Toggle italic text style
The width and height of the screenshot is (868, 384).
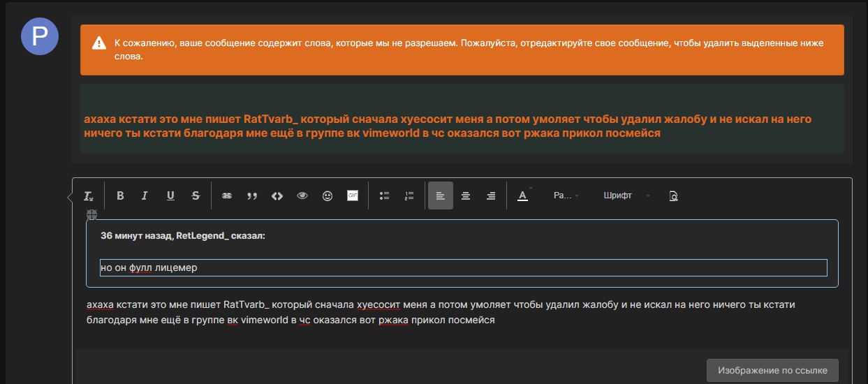click(145, 195)
